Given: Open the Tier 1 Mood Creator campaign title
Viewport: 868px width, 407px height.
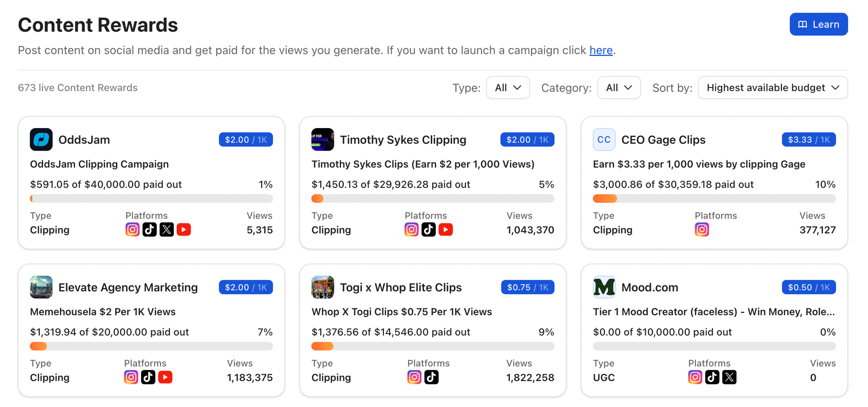Looking at the screenshot, I should [x=713, y=311].
